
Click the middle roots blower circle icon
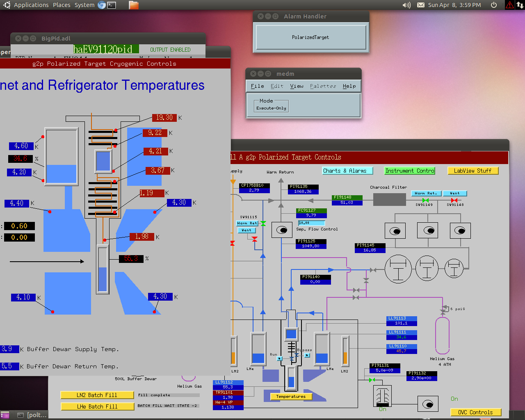(x=427, y=269)
